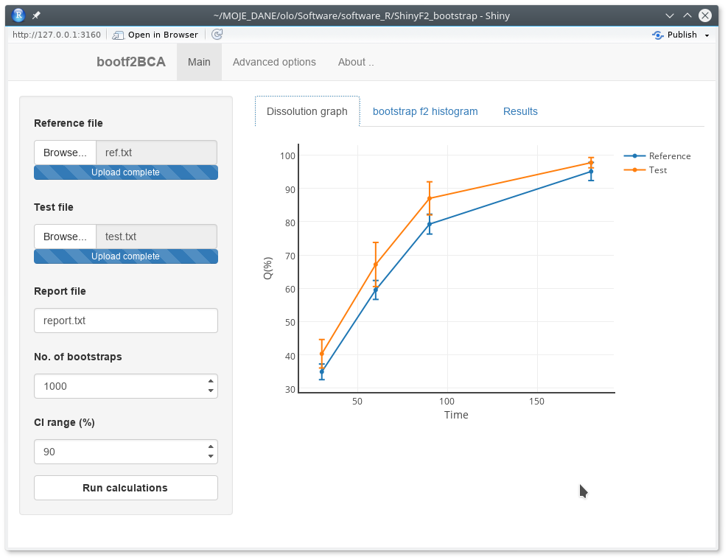728x560 pixels.
Task: Increase No. of bootstraps with up stepper
Action: [x=211, y=381]
